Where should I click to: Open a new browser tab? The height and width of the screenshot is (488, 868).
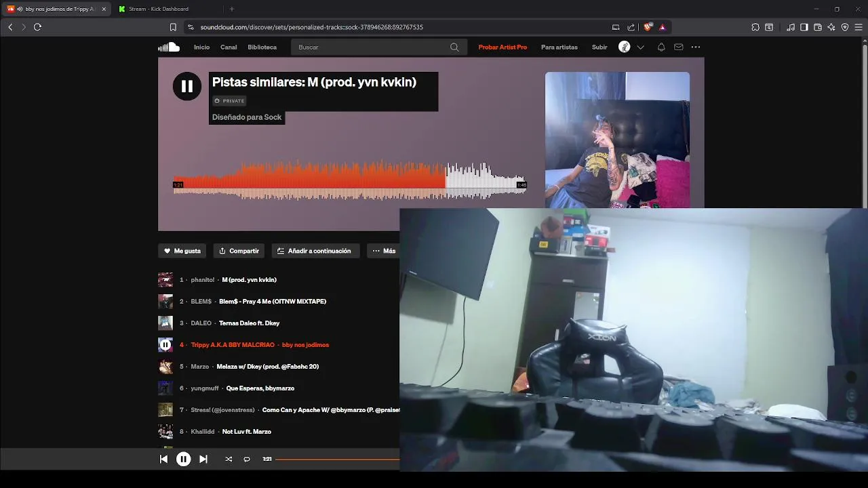[x=231, y=9]
